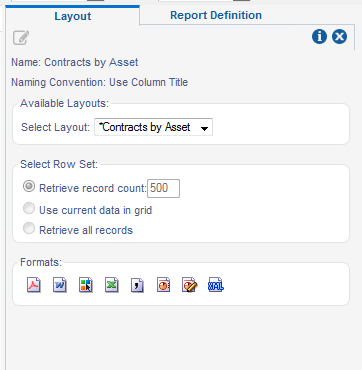Switch to the Layout tab

point(73,16)
